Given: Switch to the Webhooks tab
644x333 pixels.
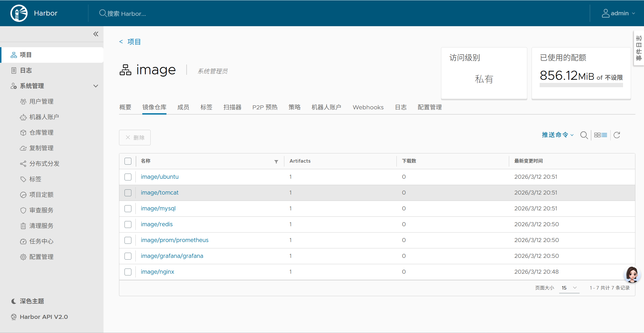Looking at the screenshot, I should [x=368, y=107].
